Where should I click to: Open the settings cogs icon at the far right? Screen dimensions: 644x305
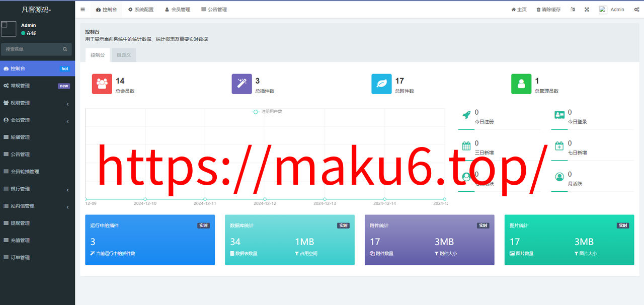(636, 10)
